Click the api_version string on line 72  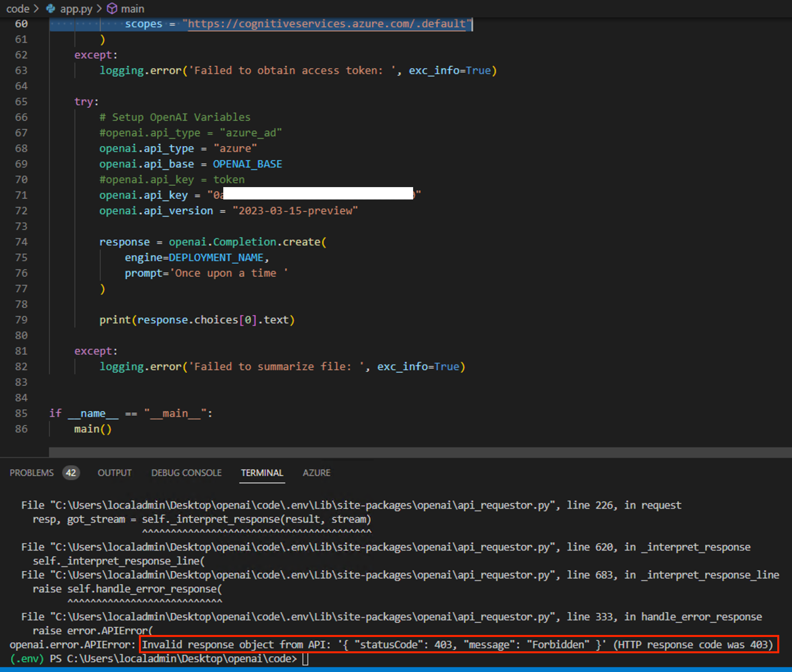(295, 211)
